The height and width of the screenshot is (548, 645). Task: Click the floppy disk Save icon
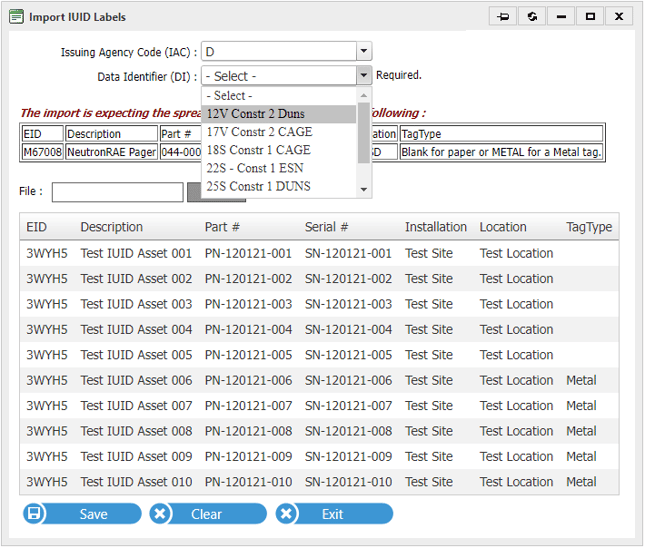(34, 513)
